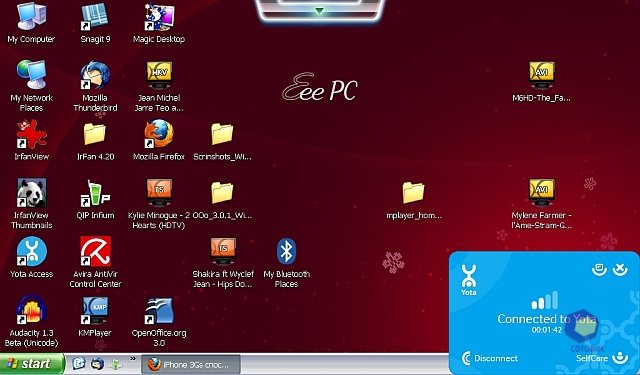The image size is (640, 375).
Task: Select Mylene Farmer AVI file
Action: 542,204
